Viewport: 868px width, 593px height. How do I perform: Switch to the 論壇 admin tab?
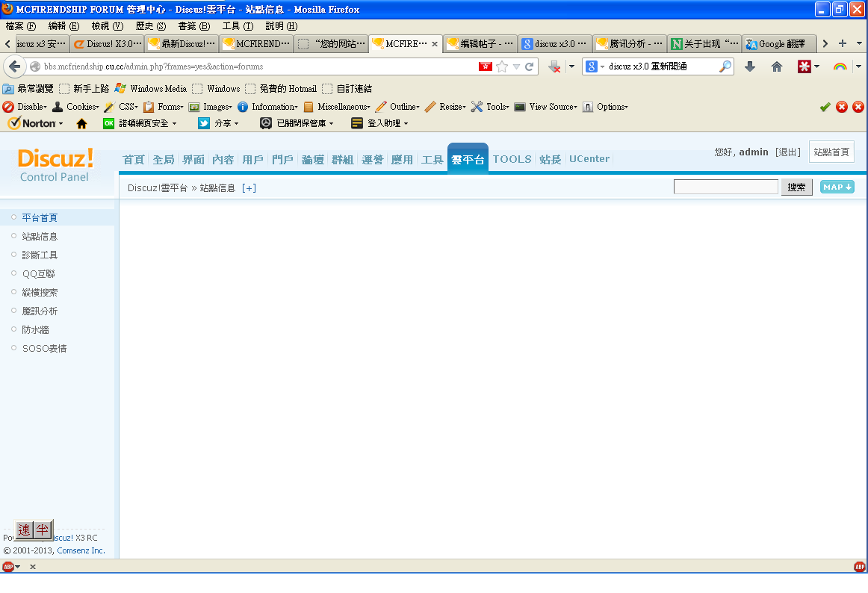tap(313, 160)
